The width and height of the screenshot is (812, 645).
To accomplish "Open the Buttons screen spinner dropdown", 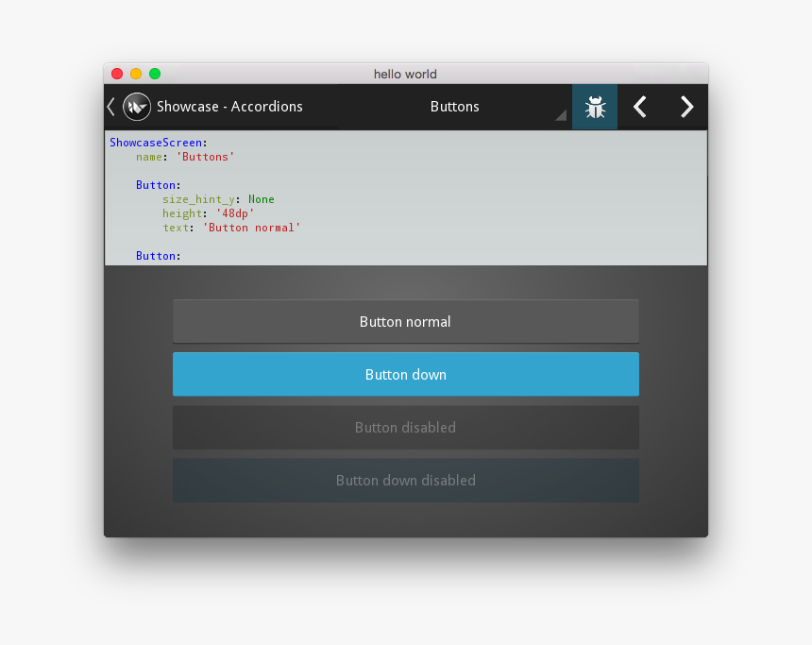I will [455, 107].
